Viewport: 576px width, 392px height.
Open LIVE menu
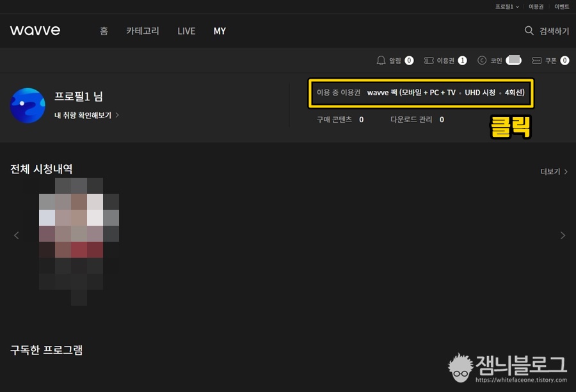186,31
